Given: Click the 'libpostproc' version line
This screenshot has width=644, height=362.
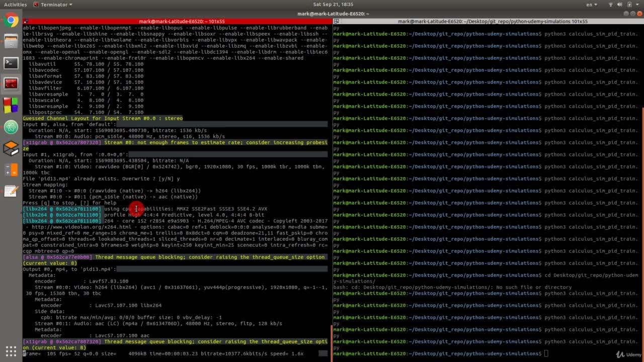Looking at the screenshot, I should (86, 112).
